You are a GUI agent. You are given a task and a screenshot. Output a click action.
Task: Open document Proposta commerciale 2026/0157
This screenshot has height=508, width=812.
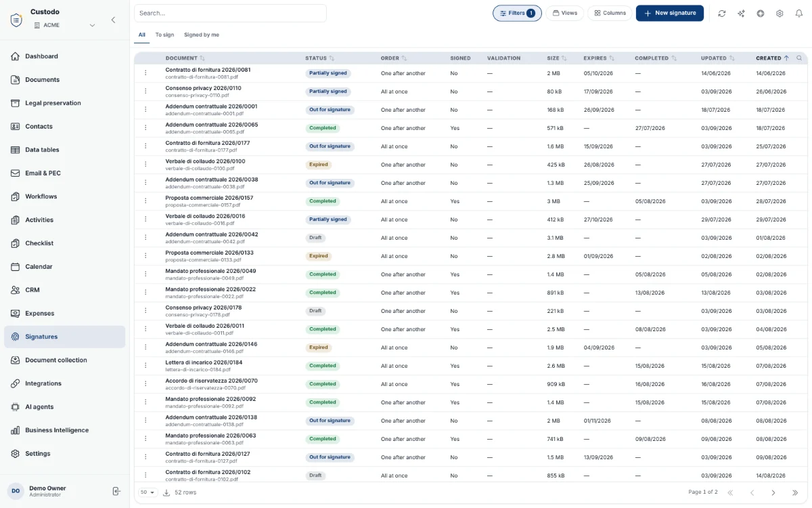pos(209,198)
